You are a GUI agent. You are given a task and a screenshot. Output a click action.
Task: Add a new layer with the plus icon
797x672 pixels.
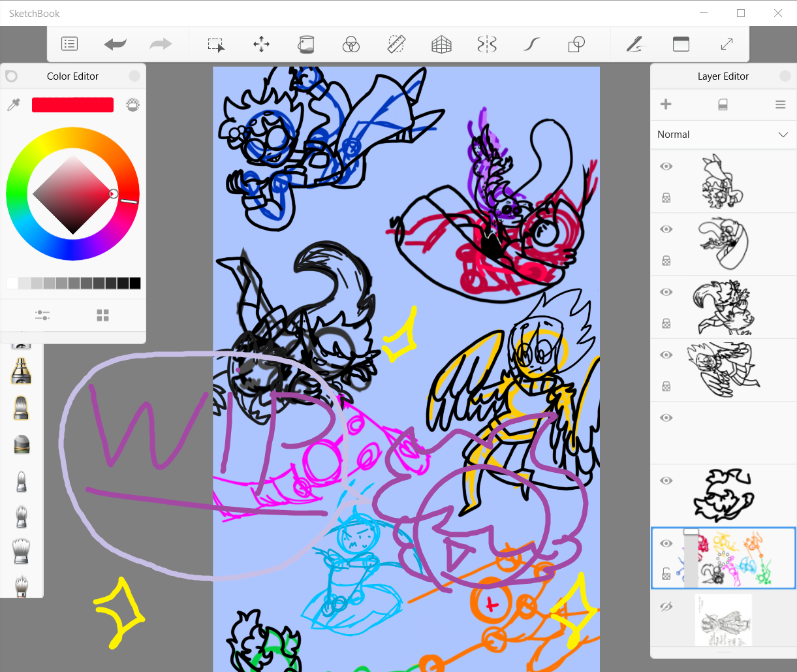click(x=666, y=104)
